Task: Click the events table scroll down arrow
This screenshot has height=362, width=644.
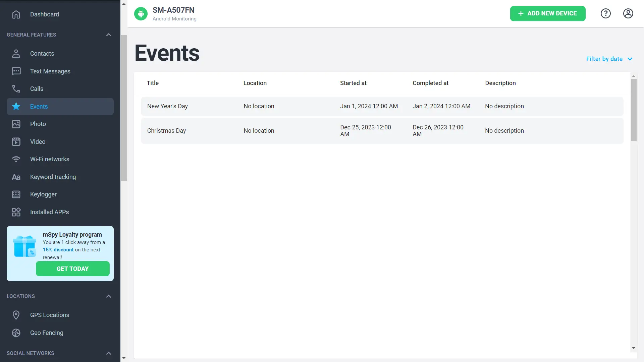Action: point(634,348)
